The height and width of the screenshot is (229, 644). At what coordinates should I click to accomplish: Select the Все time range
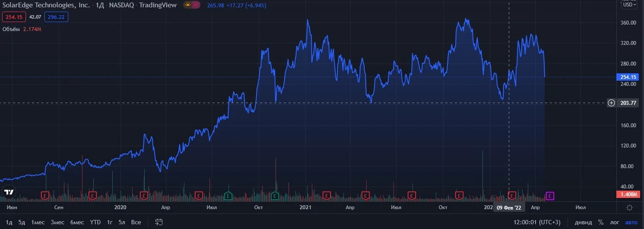pyautogui.click(x=136, y=222)
